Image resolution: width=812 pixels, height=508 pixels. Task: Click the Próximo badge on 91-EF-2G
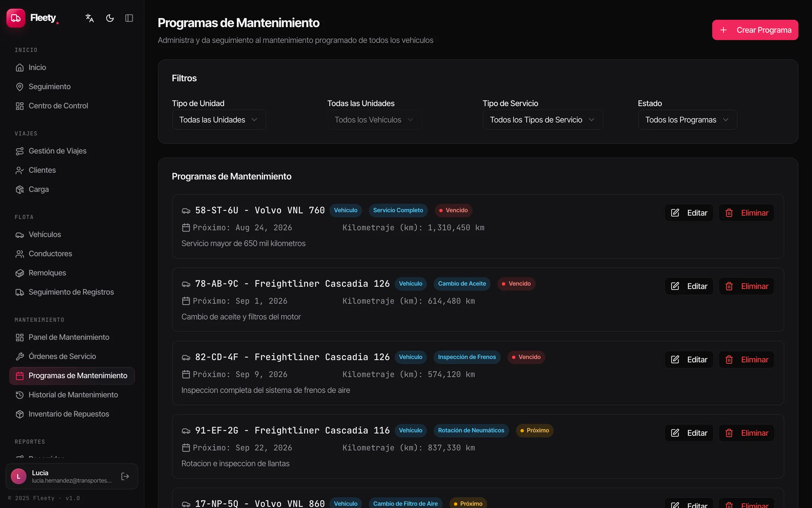pos(534,430)
